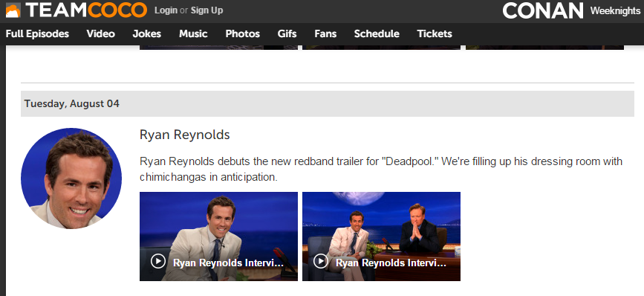The width and height of the screenshot is (644, 296).
Task: Navigate to the Gifs page
Action: tap(287, 33)
